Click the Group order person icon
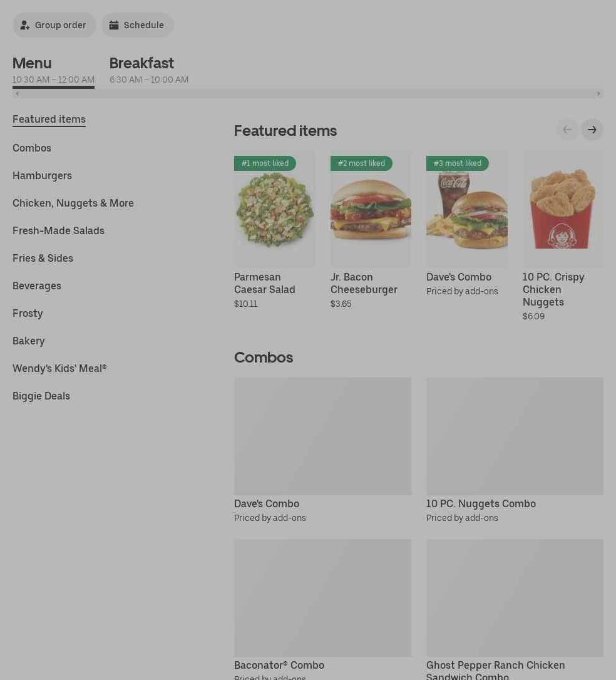Viewport: 616px width, 680px height. coord(24,25)
